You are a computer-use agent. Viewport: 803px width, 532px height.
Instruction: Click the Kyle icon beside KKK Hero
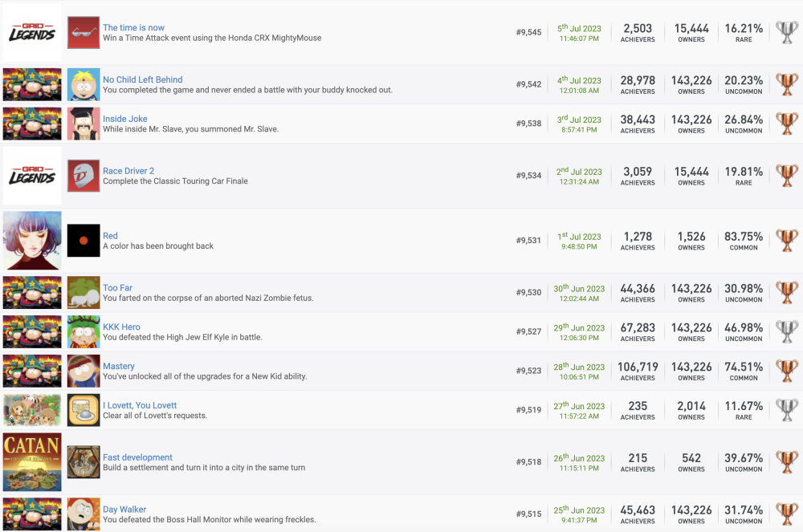click(84, 332)
